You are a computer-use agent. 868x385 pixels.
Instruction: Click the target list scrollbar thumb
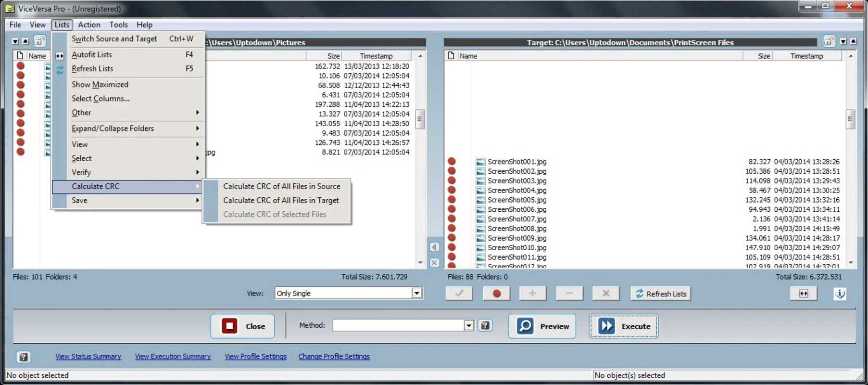click(850, 119)
